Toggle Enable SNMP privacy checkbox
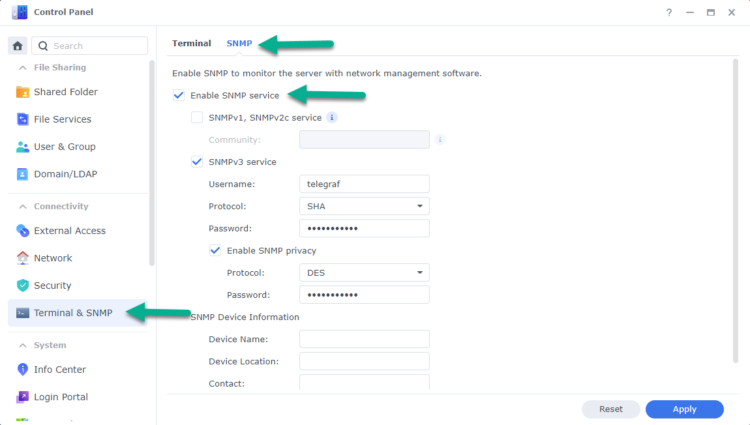This screenshot has width=750, height=425. point(215,250)
